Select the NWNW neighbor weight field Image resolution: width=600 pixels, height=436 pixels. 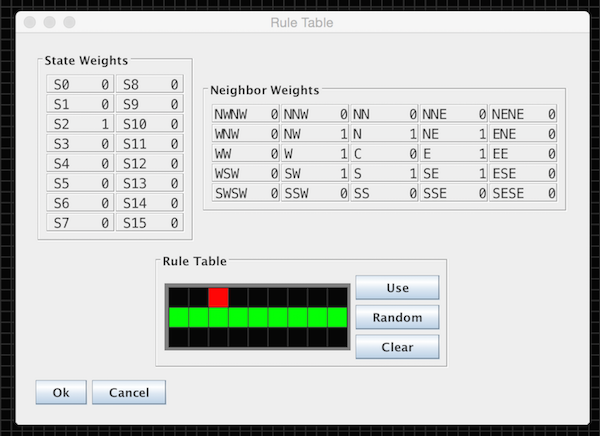click(246, 114)
